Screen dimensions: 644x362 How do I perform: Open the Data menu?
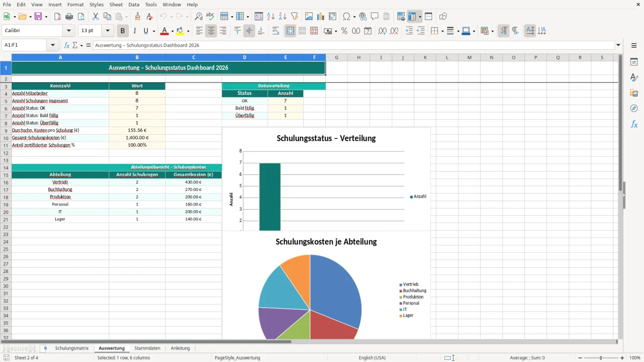[x=134, y=4]
